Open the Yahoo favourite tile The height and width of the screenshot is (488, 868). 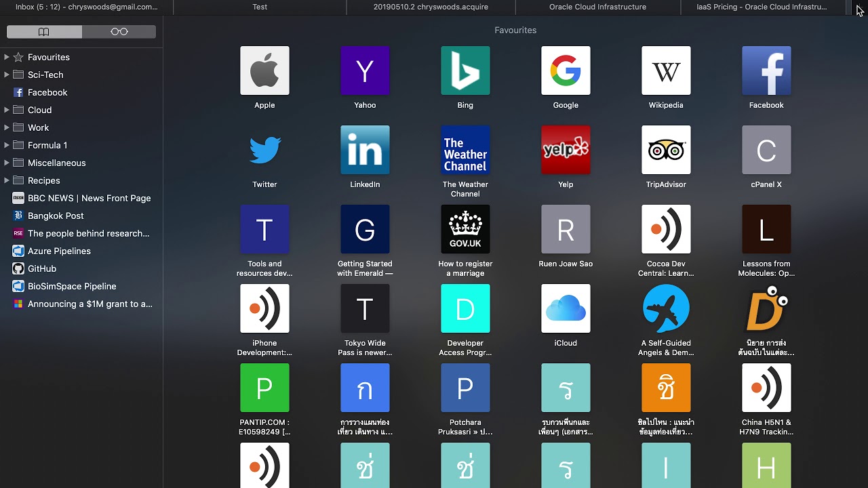point(365,70)
